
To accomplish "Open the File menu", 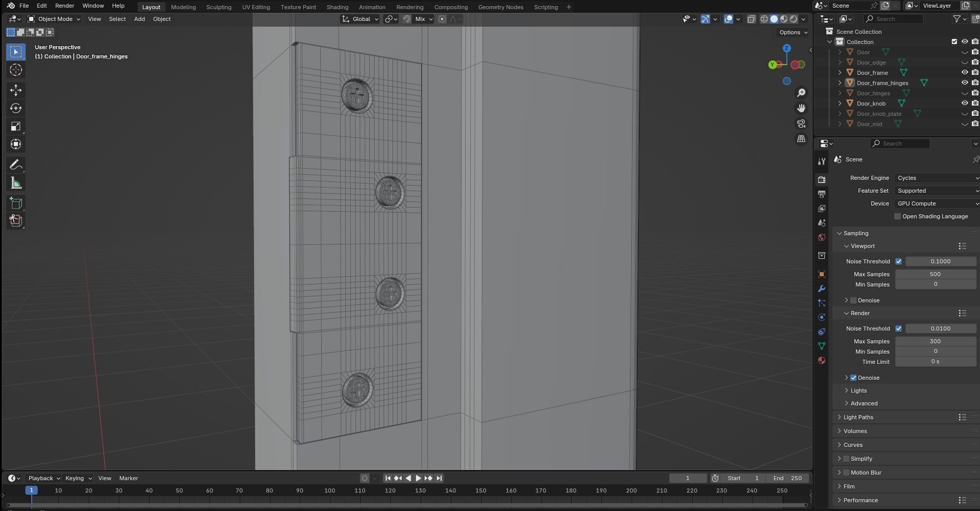I will pos(24,6).
